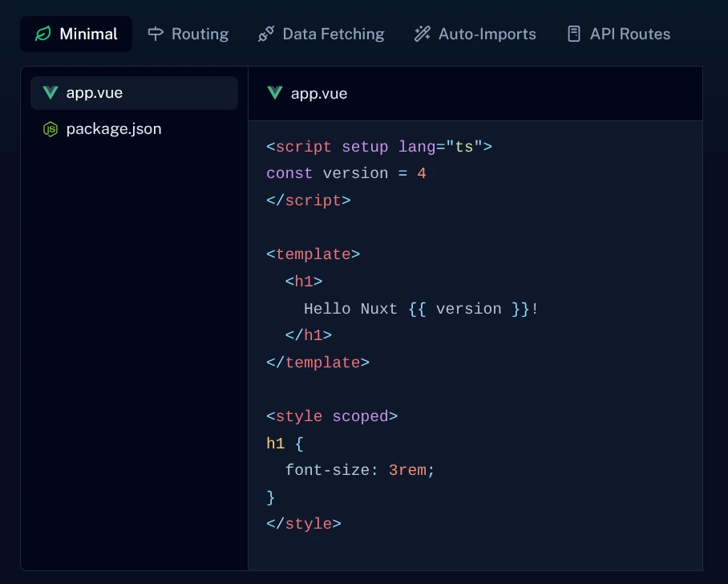The width and height of the screenshot is (728, 584).
Task: Open package.json from the file list
Action: click(114, 129)
